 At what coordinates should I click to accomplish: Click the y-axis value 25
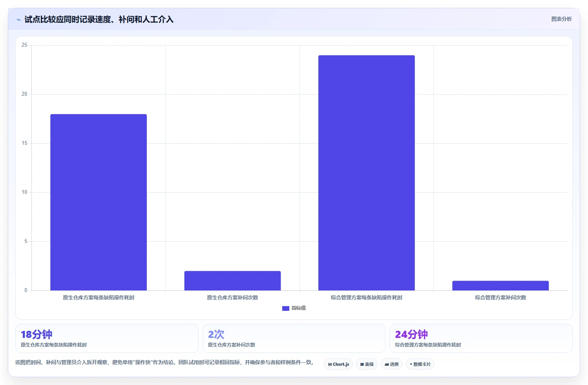[x=24, y=45]
